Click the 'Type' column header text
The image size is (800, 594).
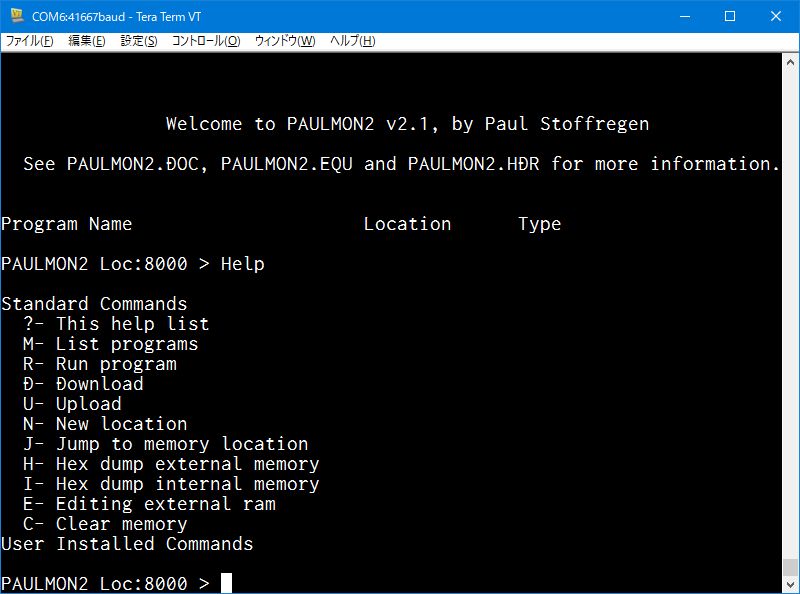tap(539, 224)
